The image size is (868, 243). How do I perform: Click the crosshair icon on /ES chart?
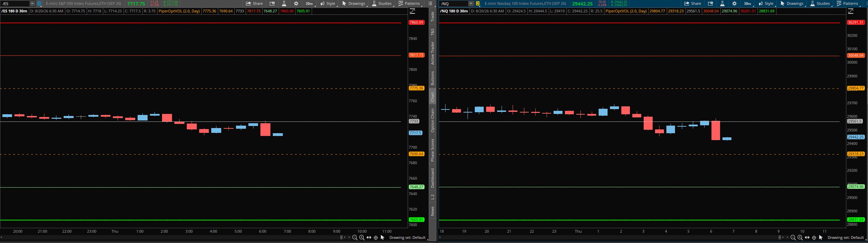pos(376,237)
